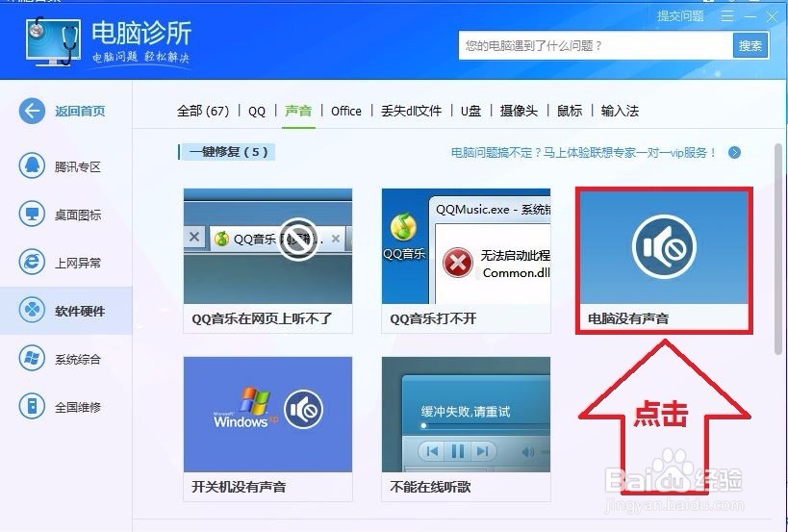Open the 丢失dll文件 tab

pos(411,111)
